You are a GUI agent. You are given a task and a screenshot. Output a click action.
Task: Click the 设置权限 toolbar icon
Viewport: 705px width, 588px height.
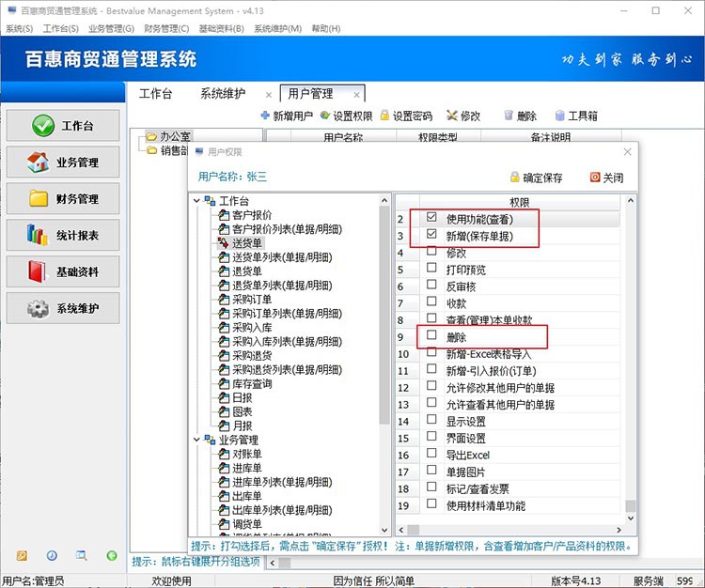324,116
